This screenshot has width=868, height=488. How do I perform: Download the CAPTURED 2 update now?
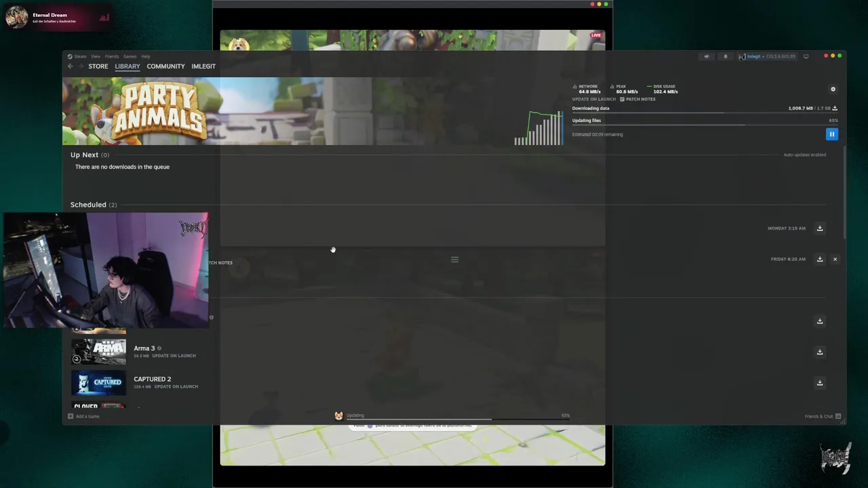(x=820, y=383)
